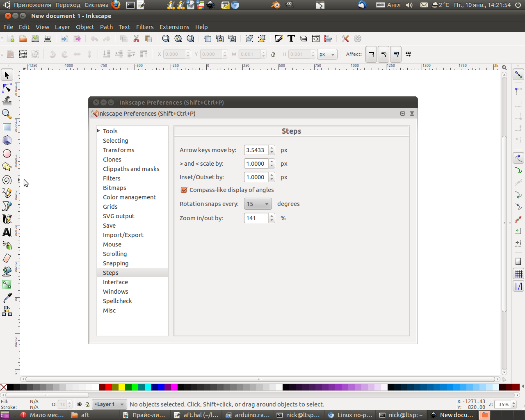Open the Path menu

pyautogui.click(x=106, y=27)
